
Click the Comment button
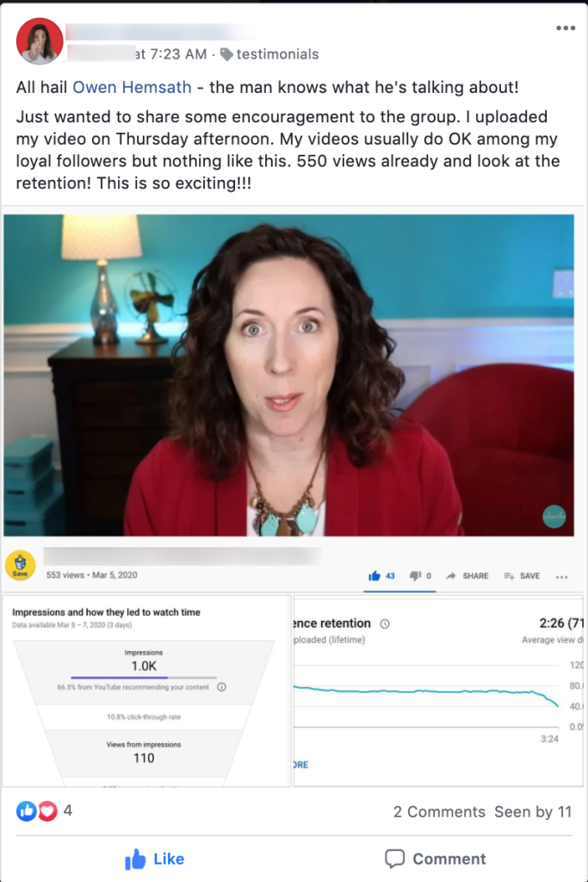pyautogui.click(x=436, y=859)
